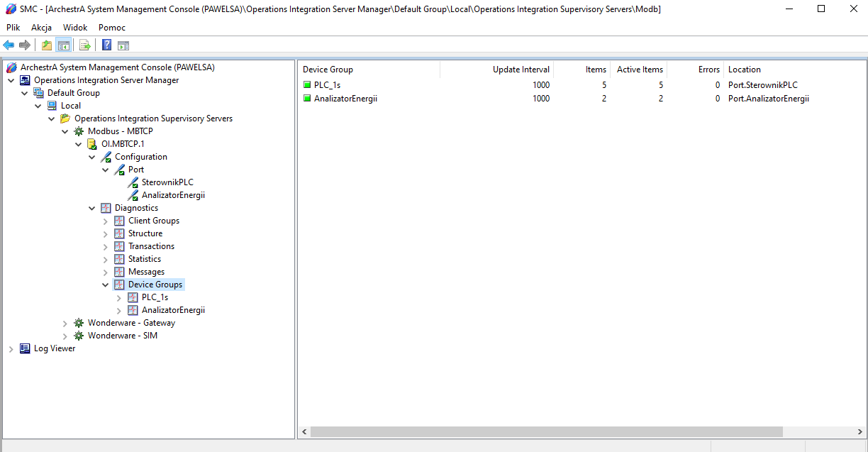The width and height of the screenshot is (868, 452).
Task: Click the Back arrow toolbar icon
Action: click(x=9, y=45)
